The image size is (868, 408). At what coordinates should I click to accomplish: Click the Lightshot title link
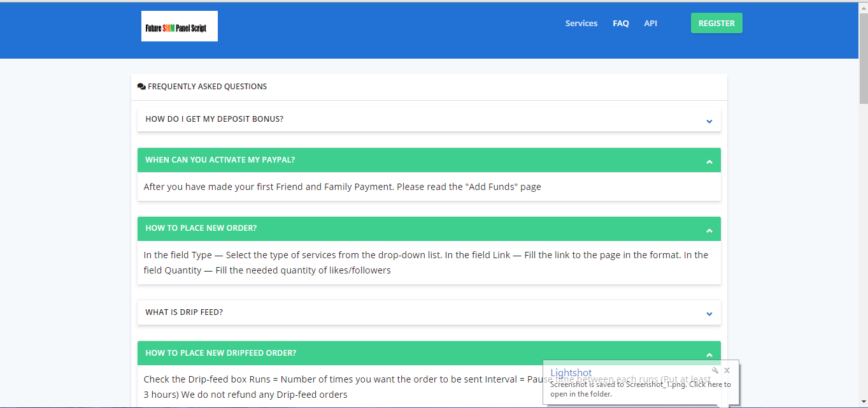click(571, 372)
